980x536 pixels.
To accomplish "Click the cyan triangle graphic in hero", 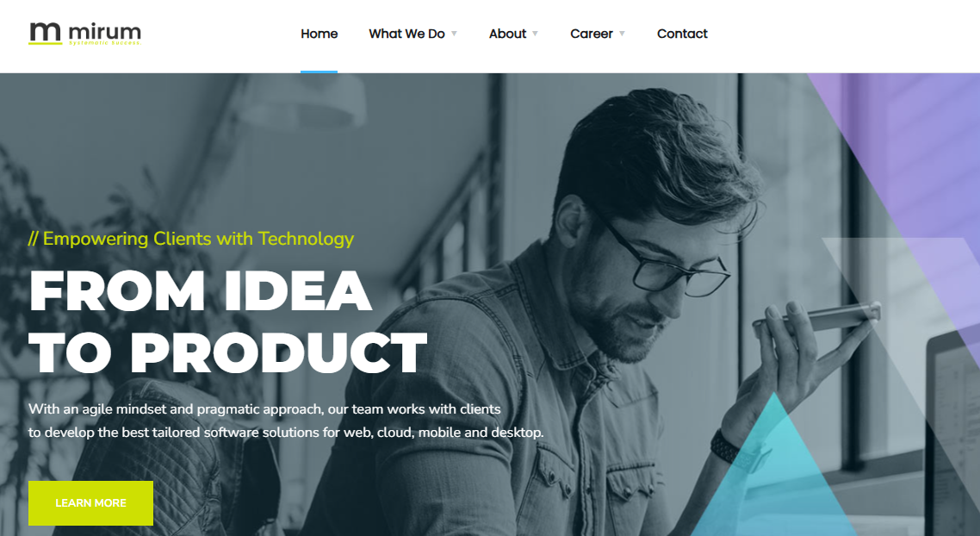I will [x=773, y=464].
